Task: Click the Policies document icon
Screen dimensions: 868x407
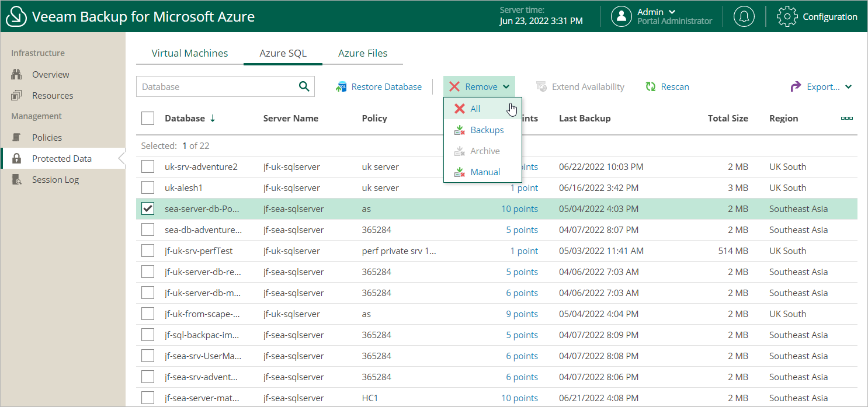Action: click(16, 138)
